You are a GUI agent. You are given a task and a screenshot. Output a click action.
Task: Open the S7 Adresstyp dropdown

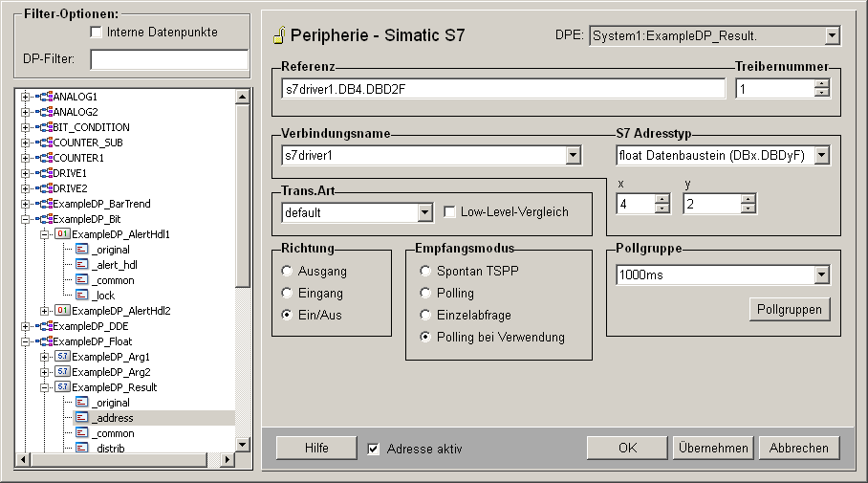point(822,155)
